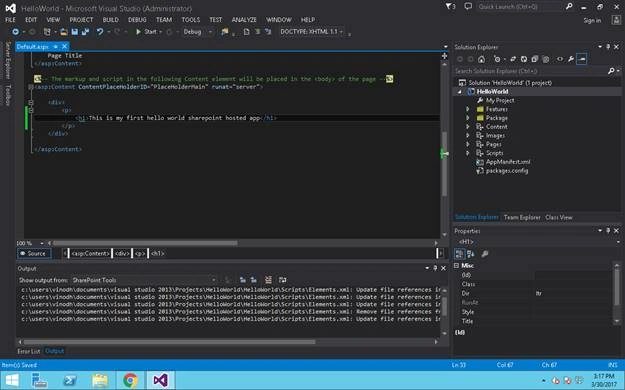Open the DEBUG menu
625x390 pixels.
tap(137, 20)
